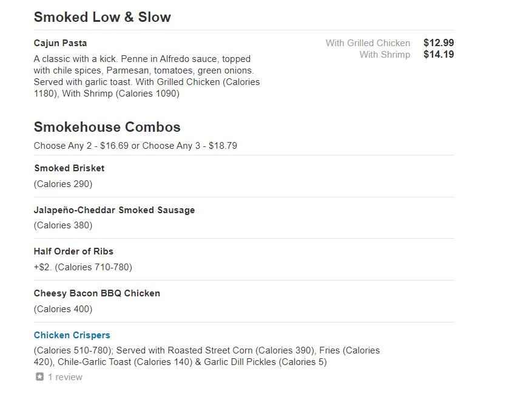Select the Cajun Pasta item title

pyautogui.click(x=61, y=43)
